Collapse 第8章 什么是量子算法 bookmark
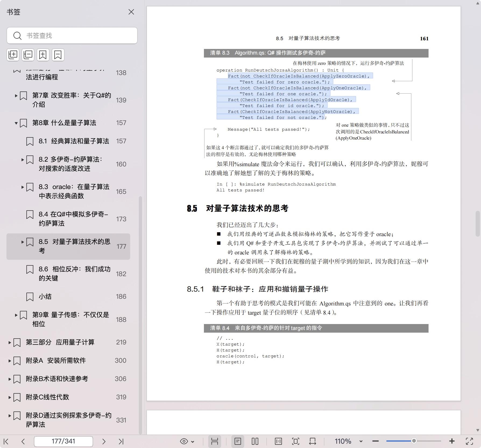481x448 pixels. pyautogui.click(x=16, y=123)
